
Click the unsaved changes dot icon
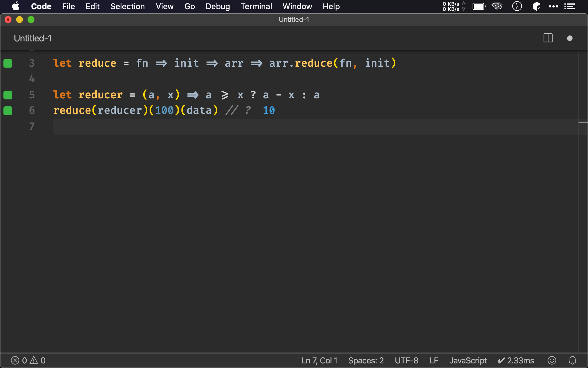tap(570, 38)
